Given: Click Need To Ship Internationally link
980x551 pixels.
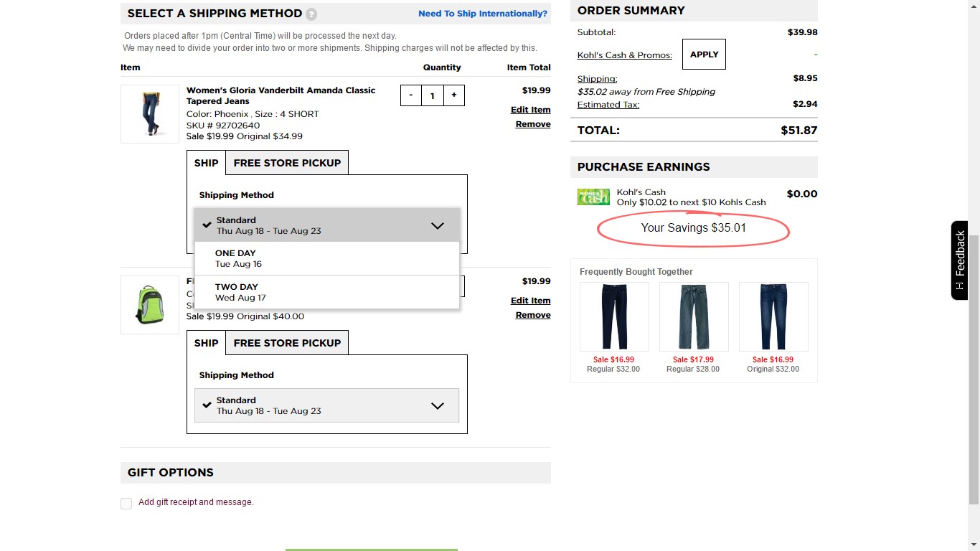Looking at the screenshot, I should 483,14.
